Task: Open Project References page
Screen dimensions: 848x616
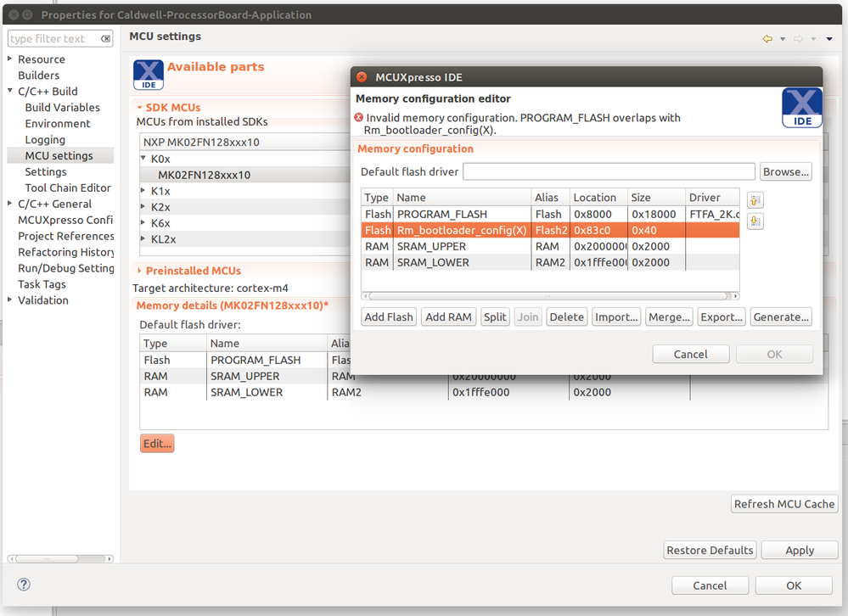Action: [x=66, y=236]
